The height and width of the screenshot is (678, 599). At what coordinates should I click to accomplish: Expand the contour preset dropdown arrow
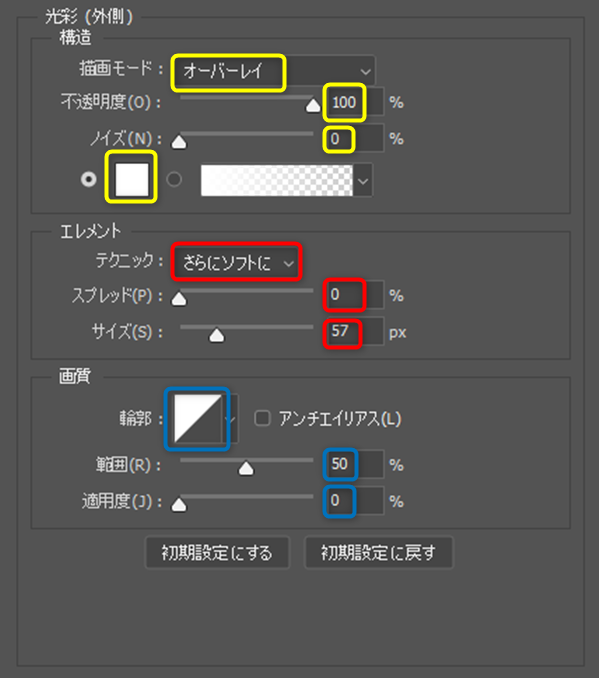click(x=231, y=418)
